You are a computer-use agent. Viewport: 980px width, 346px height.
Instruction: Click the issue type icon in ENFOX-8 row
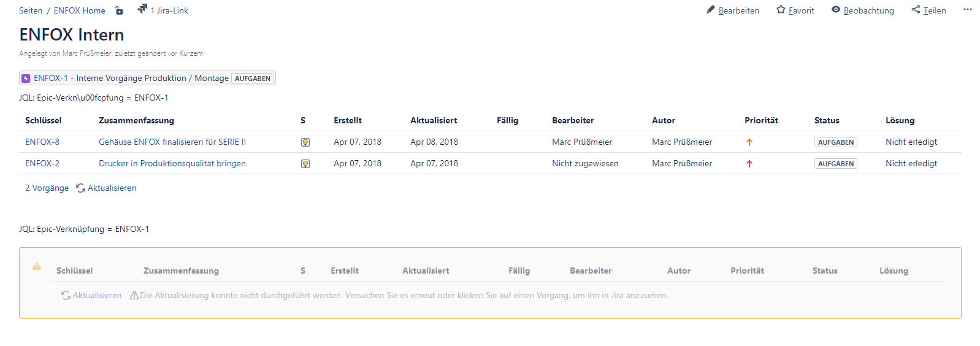(x=305, y=142)
